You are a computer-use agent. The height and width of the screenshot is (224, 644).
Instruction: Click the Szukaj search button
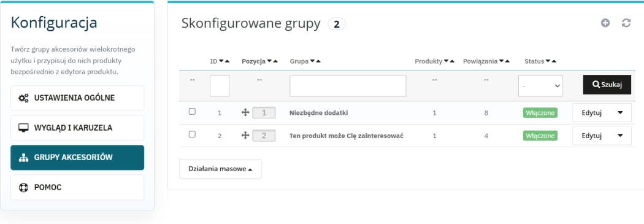pyautogui.click(x=607, y=85)
